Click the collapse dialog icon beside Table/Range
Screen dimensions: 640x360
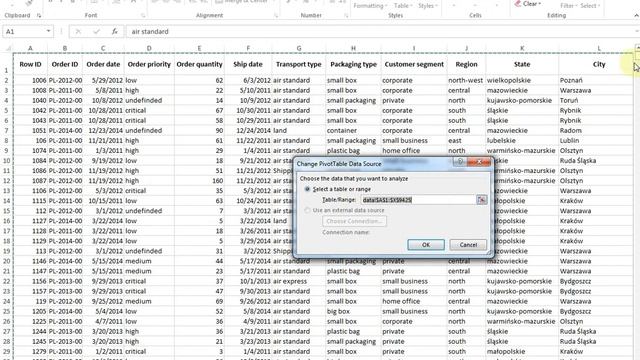click(482, 200)
